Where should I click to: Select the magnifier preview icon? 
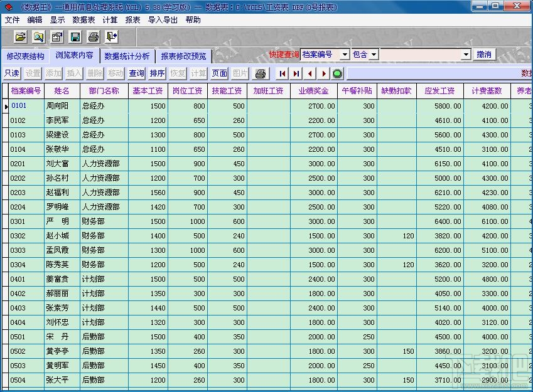point(38,36)
